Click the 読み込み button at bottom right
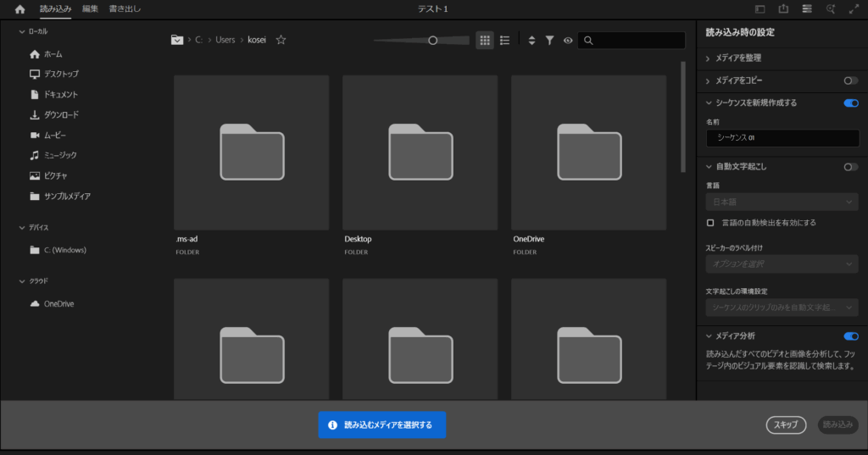Screen dimensions: 868x455 (x=838, y=424)
